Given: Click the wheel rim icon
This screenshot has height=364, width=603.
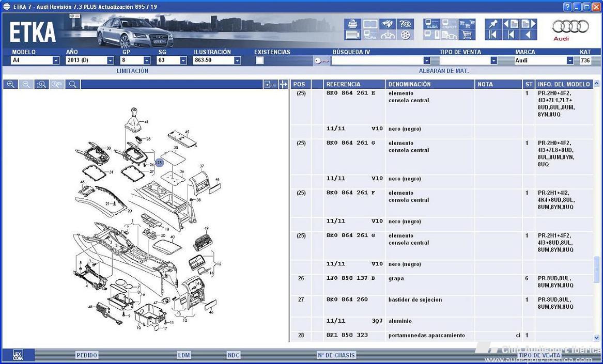Looking at the screenshot, I should 405,35.
